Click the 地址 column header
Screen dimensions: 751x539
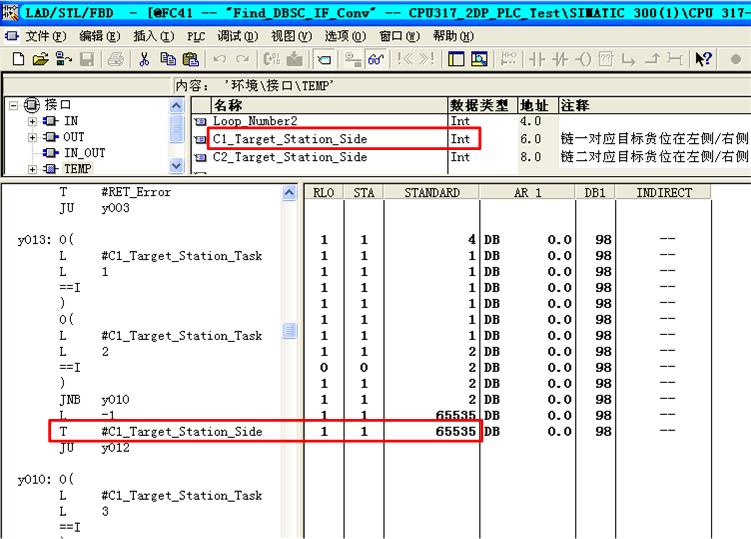tap(538, 105)
